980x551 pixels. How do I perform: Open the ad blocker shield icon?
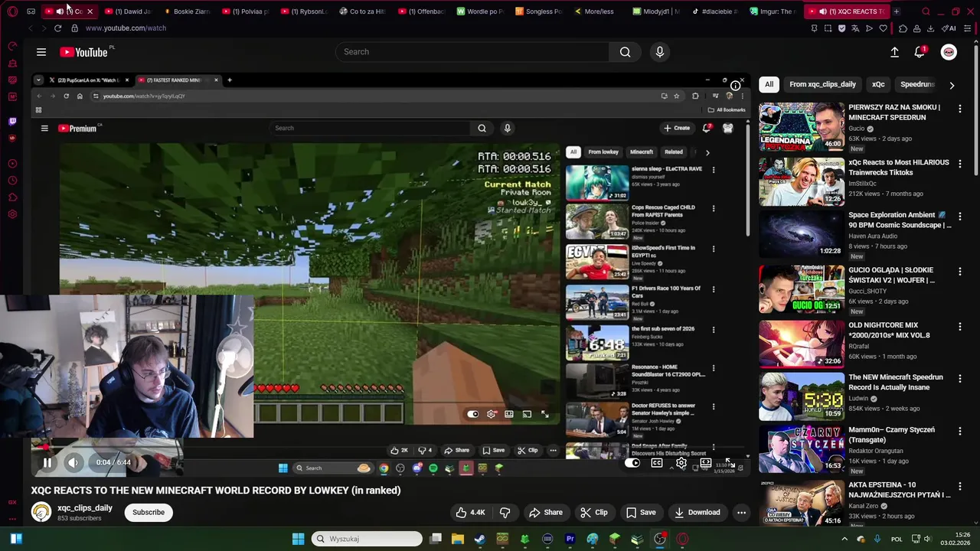(841, 28)
